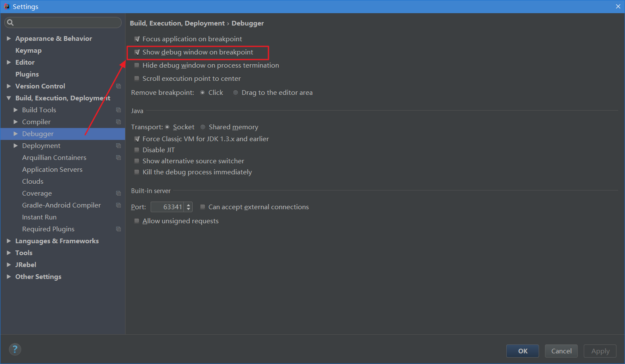Enable Allow unsigned requests
The width and height of the screenshot is (625, 364).
(x=137, y=221)
